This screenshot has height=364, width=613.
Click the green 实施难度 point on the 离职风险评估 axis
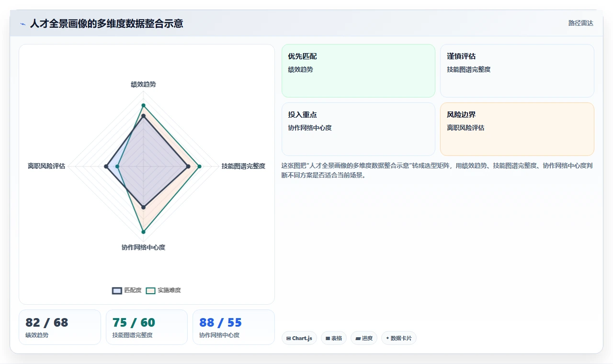point(117,166)
